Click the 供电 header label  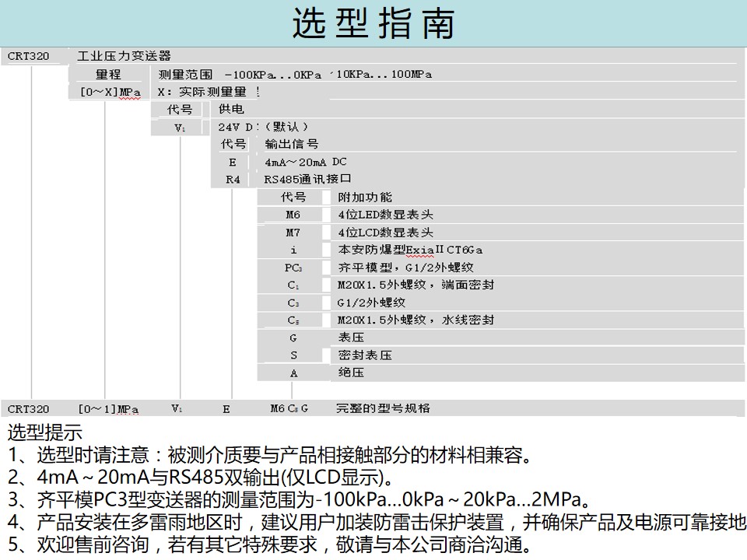click(x=231, y=110)
